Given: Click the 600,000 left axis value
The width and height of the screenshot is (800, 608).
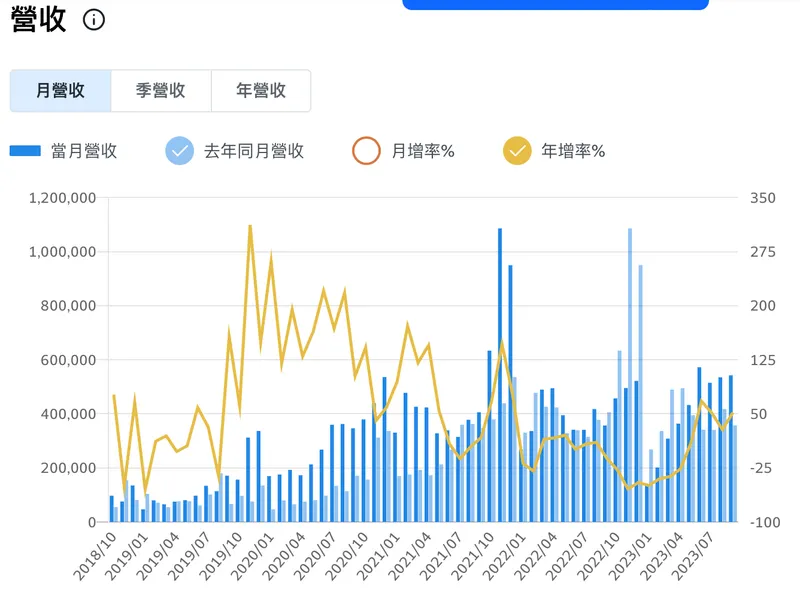Looking at the screenshot, I should pos(68,360).
